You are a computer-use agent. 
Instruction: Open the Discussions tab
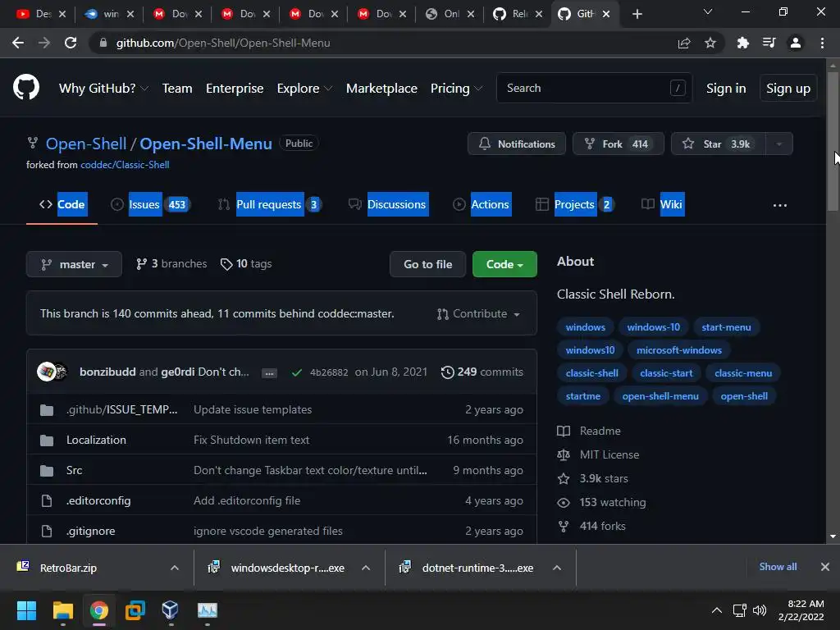click(388, 204)
